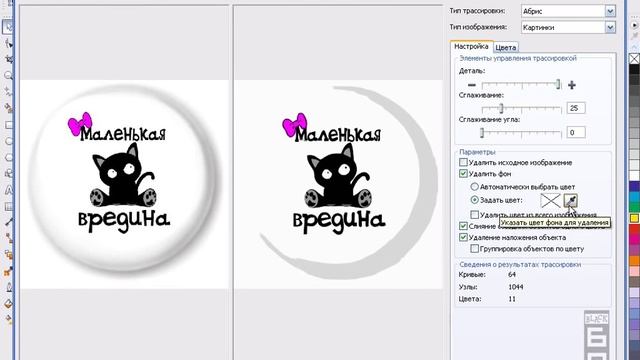Select the toolbox Color Eyedropper tool
640x360 pixels.
tap(8, 271)
